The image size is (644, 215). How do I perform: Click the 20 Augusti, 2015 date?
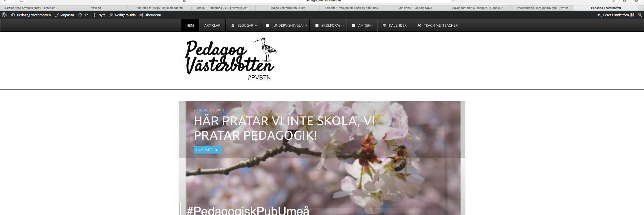209,110
